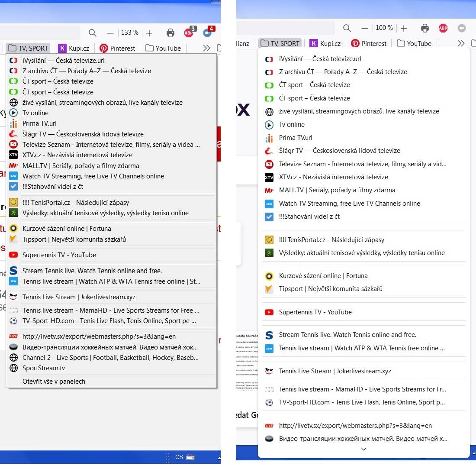
Task: Click the search magnifier in left window
Action: click(x=92, y=33)
